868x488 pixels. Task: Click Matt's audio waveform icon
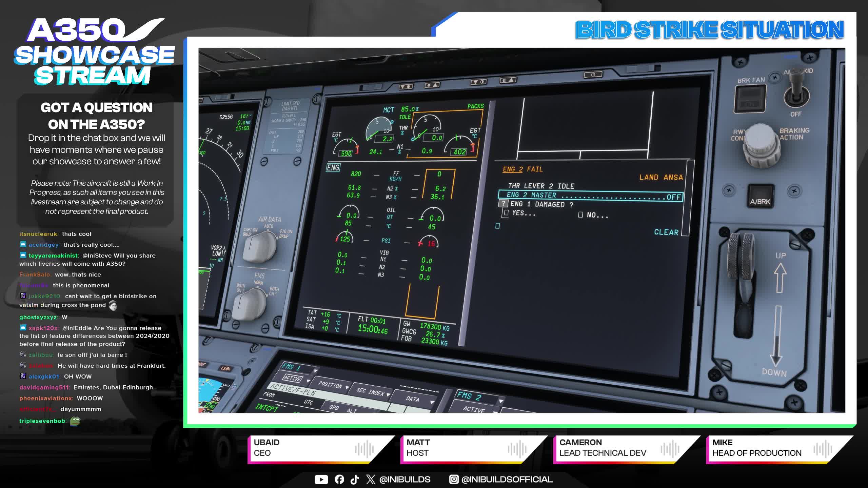pos(517,449)
